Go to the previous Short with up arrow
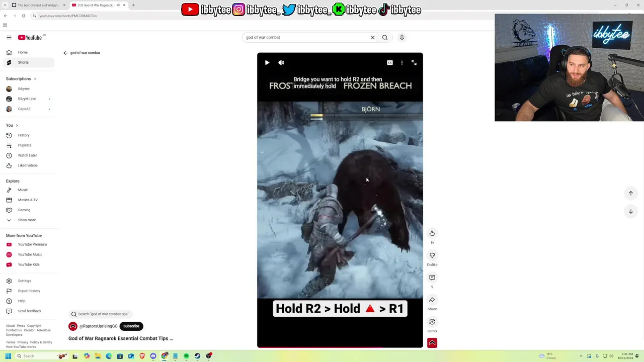 [630, 193]
